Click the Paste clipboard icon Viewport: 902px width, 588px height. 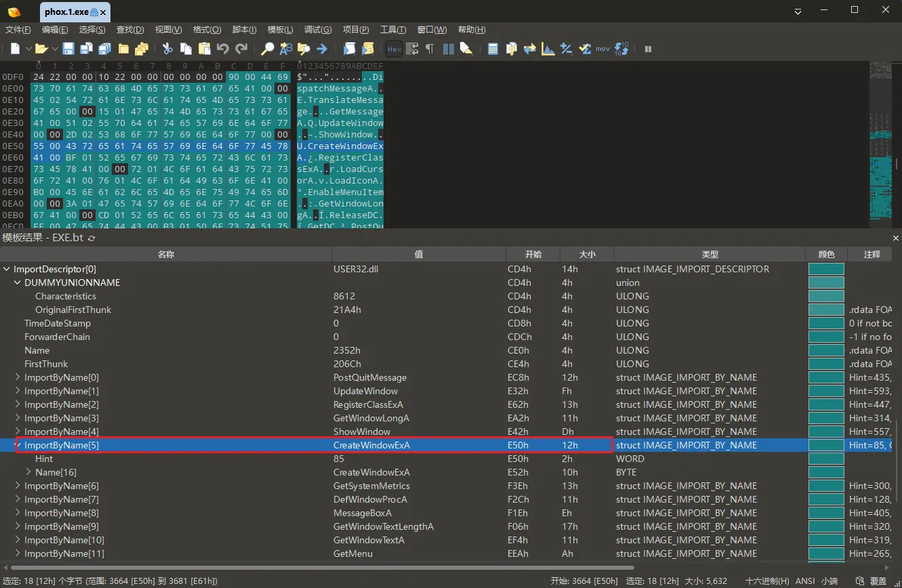pyautogui.click(x=204, y=49)
